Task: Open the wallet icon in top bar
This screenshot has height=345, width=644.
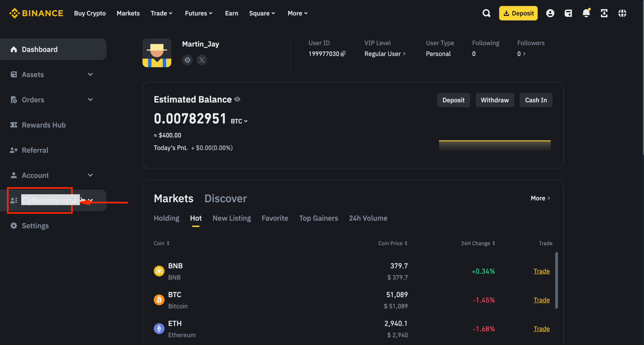Action: pyautogui.click(x=568, y=13)
